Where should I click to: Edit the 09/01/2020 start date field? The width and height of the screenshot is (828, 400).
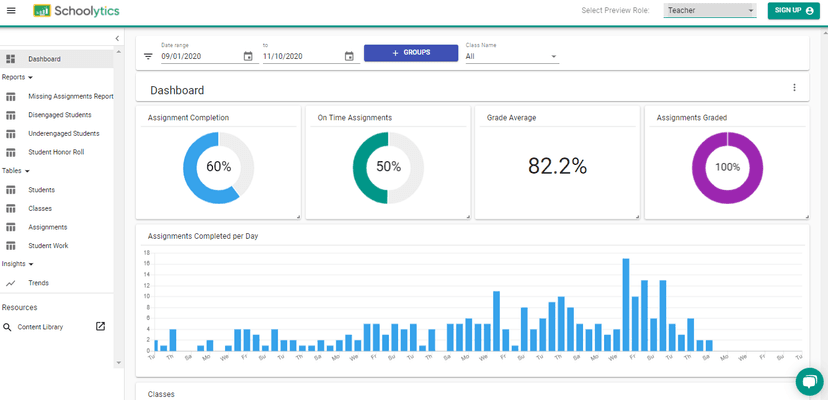[201, 56]
